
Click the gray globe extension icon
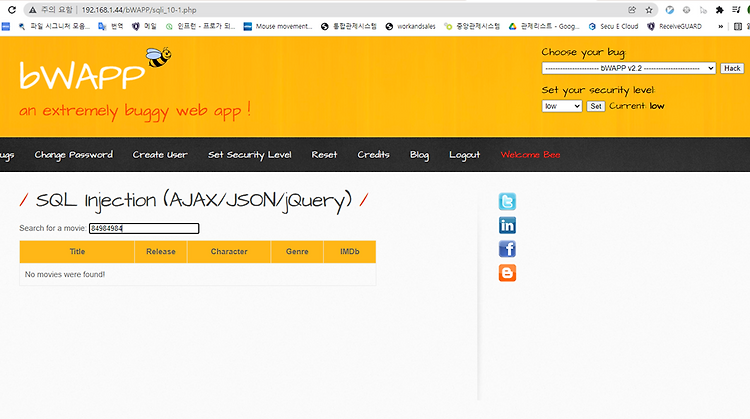[x=686, y=10]
